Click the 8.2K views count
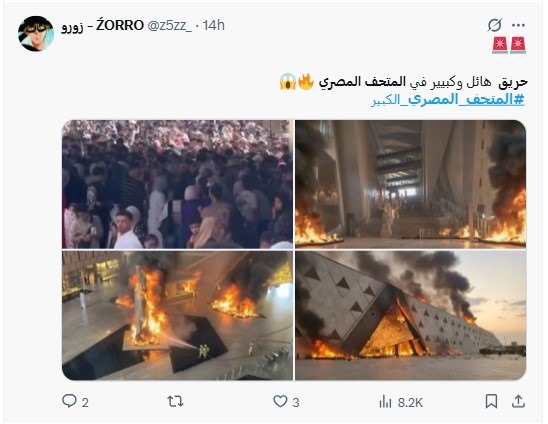The height and width of the screenshot is (424, 548). 410,403
